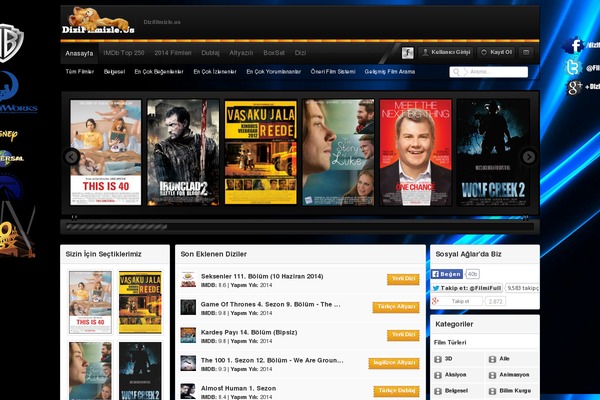Open the Anasayfa tab

click(79, 53)
